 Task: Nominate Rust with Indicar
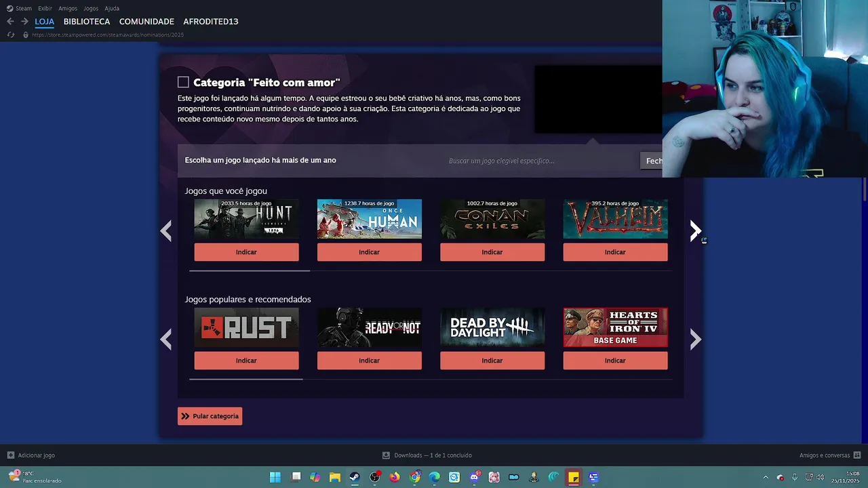(x=246, y=361)
